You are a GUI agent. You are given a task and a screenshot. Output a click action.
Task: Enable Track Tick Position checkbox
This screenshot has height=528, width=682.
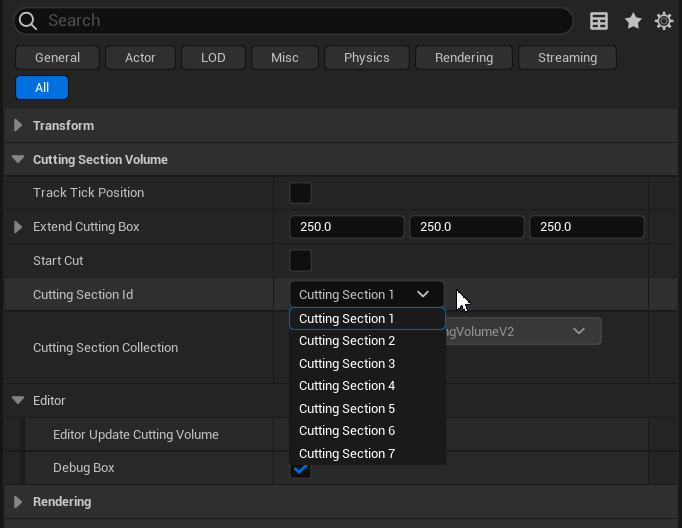tap(300, 193)
